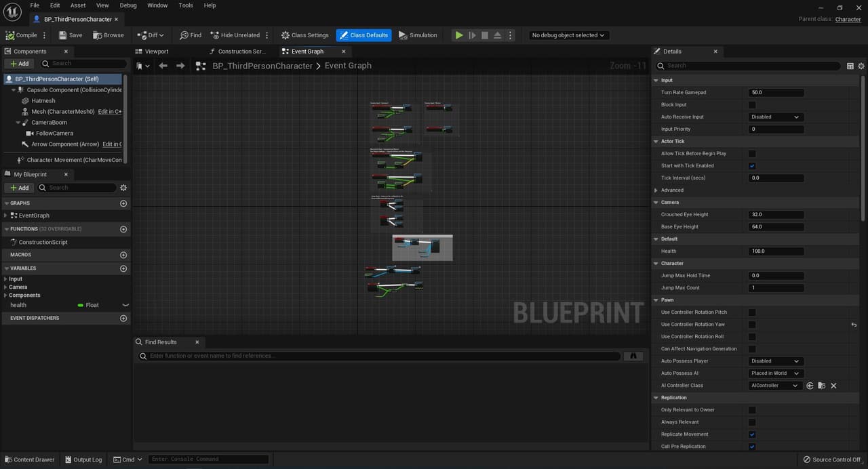868x469 pixels.
Task: Expand the Components variable category
Action: click(x=5, y=295)
